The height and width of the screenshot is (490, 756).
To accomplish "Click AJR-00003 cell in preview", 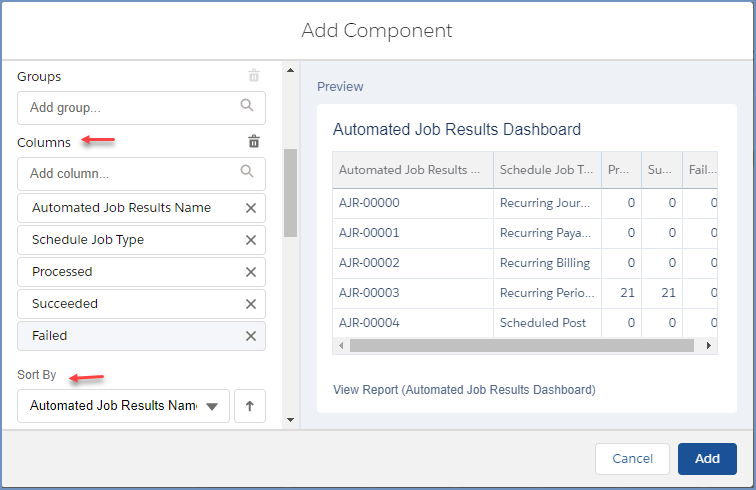I will (413, 293).
